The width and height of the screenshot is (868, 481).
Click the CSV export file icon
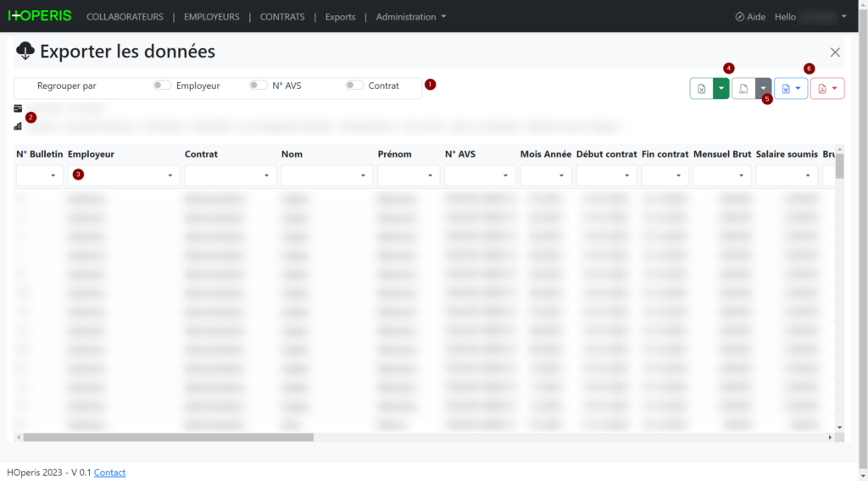(x=743, y=89)
